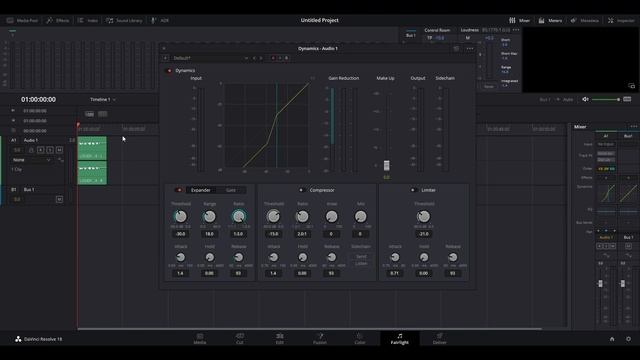
Task: Click the Compressor Ratio knob
Action: (302, 216)
